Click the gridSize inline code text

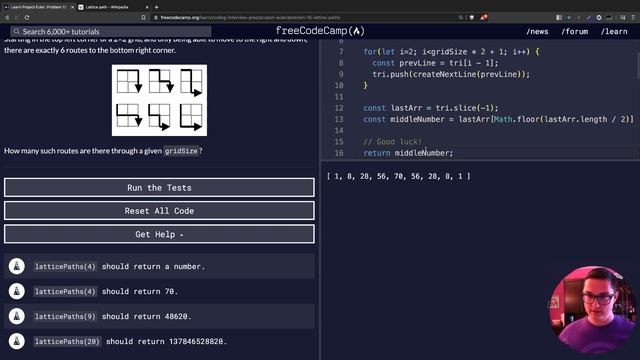[x=181, y=151]
